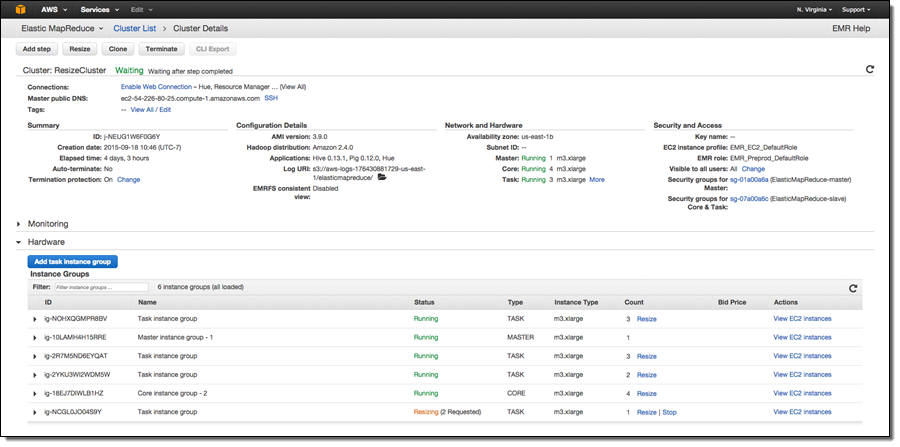The image size is (900, 447).
Task: View EC2 instances for ig-NOHXQGMPR8BV
Action: coord(802,318)
